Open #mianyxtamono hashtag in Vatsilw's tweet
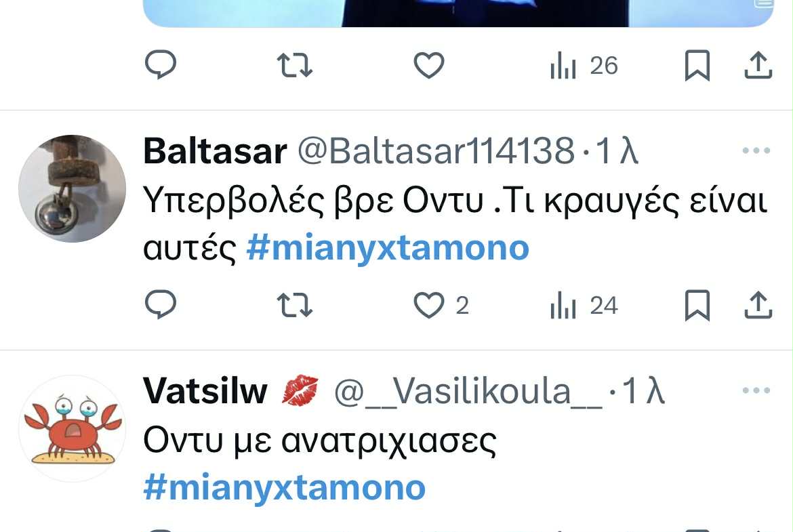This screenshot has width=793, height=532. [285, 488]
